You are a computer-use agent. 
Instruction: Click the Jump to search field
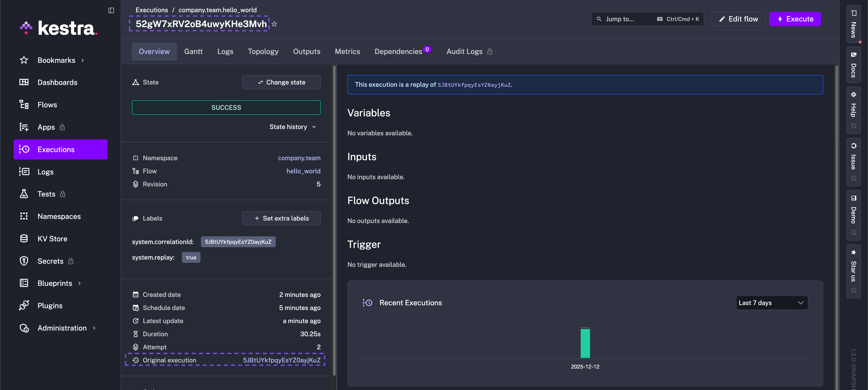(647, 19)
